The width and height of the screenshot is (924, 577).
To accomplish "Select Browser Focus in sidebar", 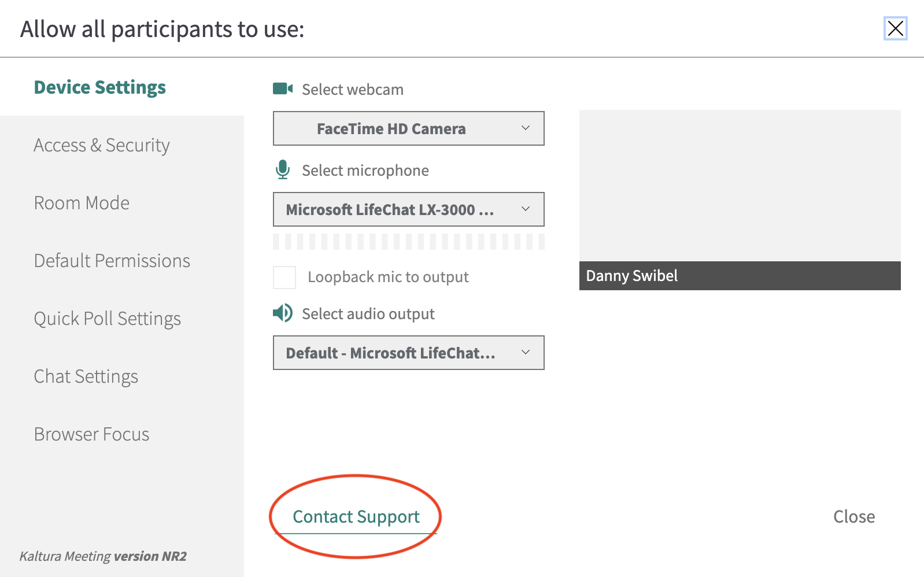I will tap(91, 434).
